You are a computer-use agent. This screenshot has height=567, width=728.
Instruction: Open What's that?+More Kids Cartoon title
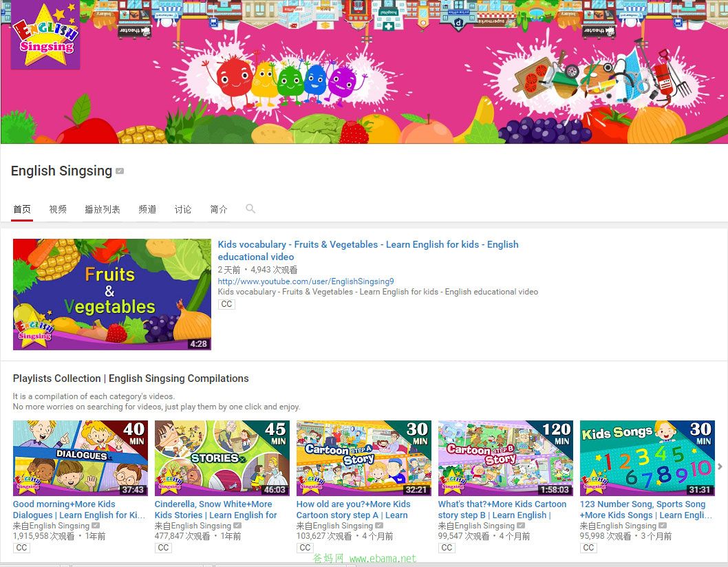[x=502, y=509]
